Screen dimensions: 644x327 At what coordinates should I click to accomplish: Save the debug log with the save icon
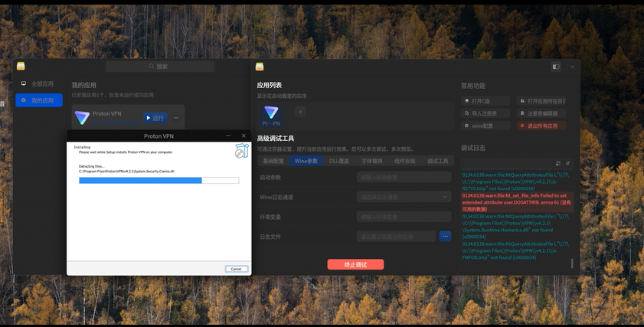click(x=557, y=164)
